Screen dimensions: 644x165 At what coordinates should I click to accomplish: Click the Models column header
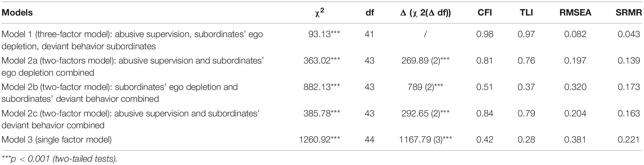17,12
